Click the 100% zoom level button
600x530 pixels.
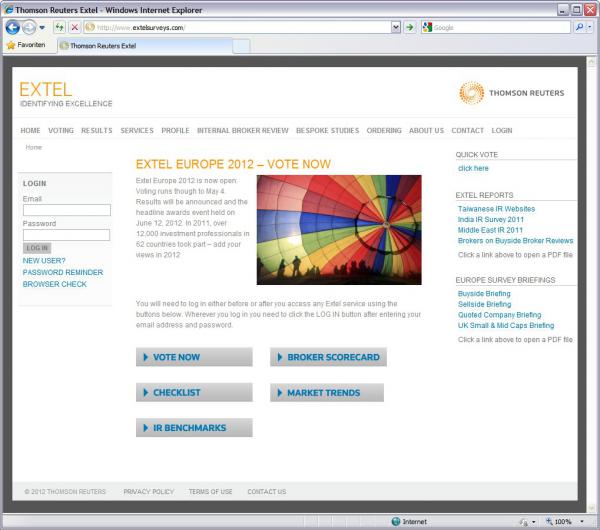coord(559,522)
